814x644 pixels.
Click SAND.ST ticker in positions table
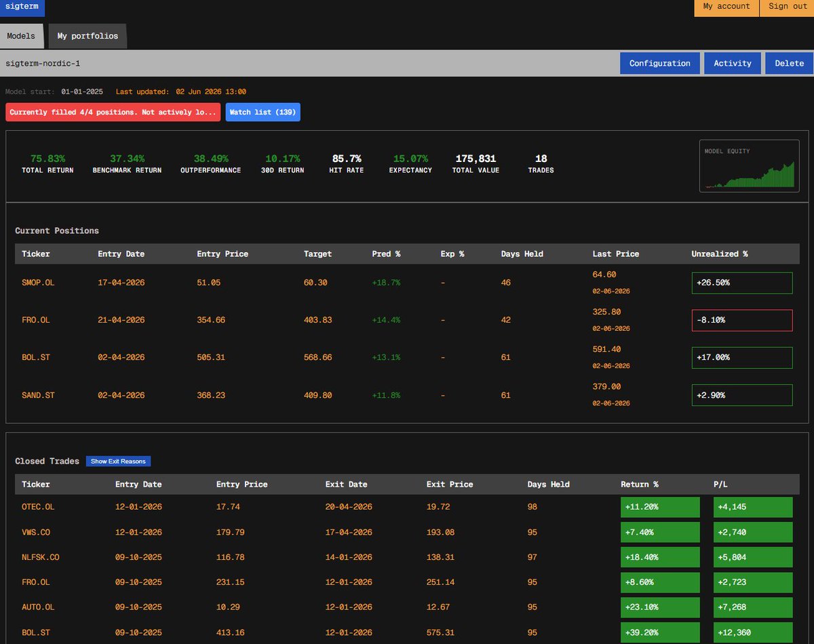click(38, 395)
